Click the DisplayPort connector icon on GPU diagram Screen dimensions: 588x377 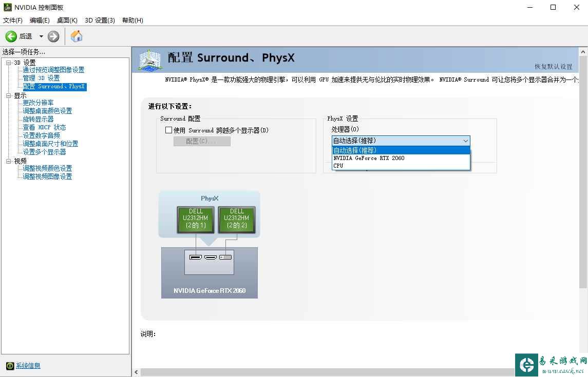coord(195,257)
